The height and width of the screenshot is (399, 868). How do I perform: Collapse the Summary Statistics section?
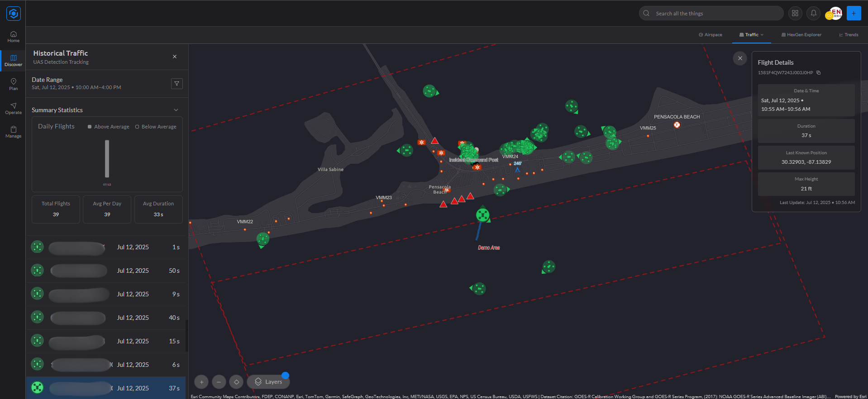176,110
